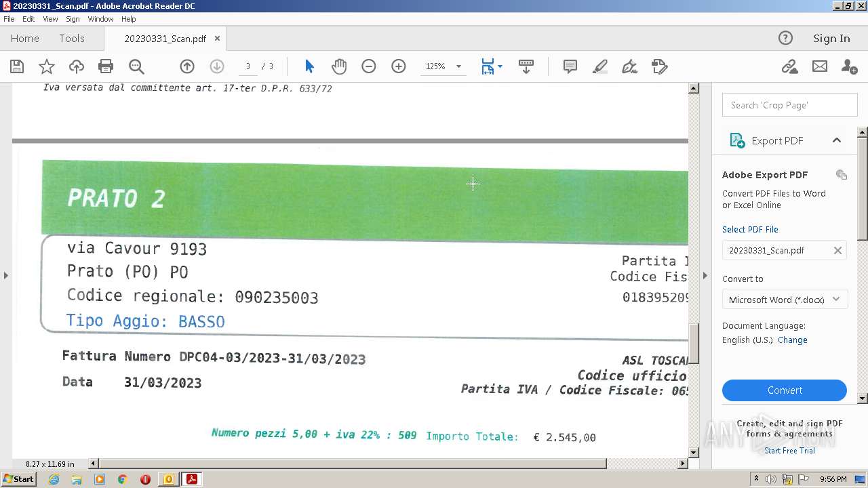Change document language link

point(793,340)
